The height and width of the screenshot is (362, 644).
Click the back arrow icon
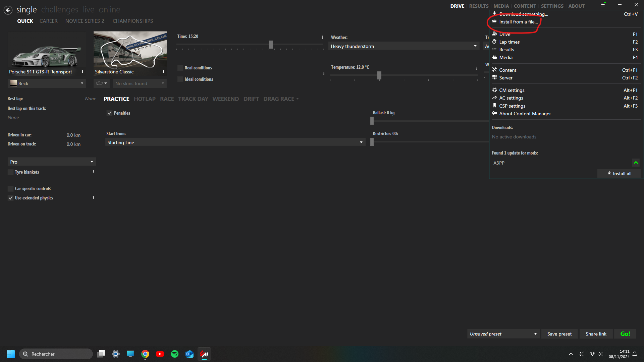8,10
